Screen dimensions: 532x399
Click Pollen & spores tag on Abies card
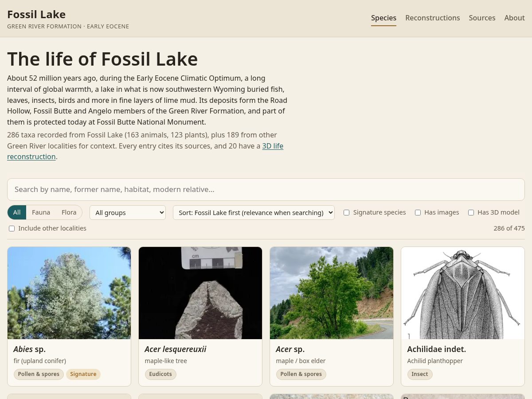(x=39, y=374)
